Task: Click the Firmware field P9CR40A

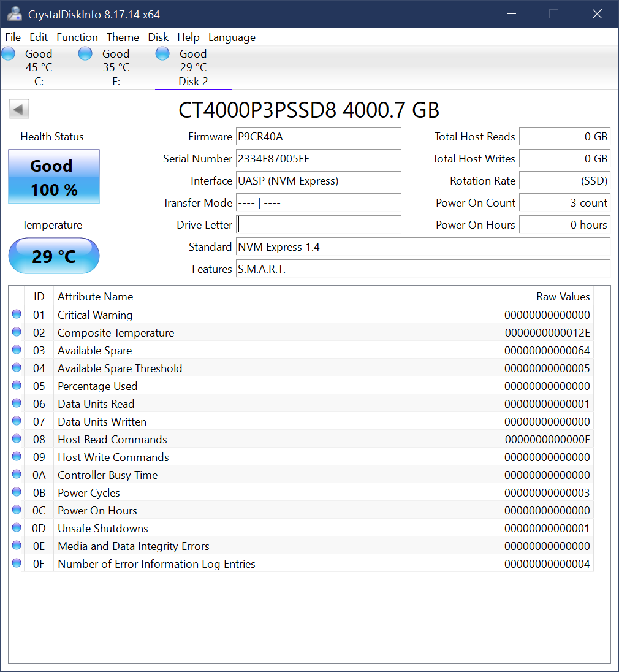Action: click(x=318, y=137)
